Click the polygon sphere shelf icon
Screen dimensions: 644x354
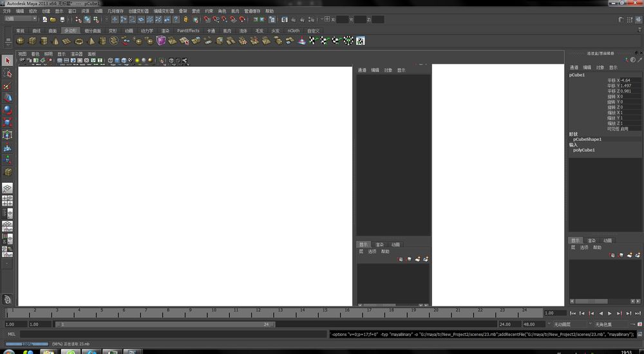click(21, 41)
